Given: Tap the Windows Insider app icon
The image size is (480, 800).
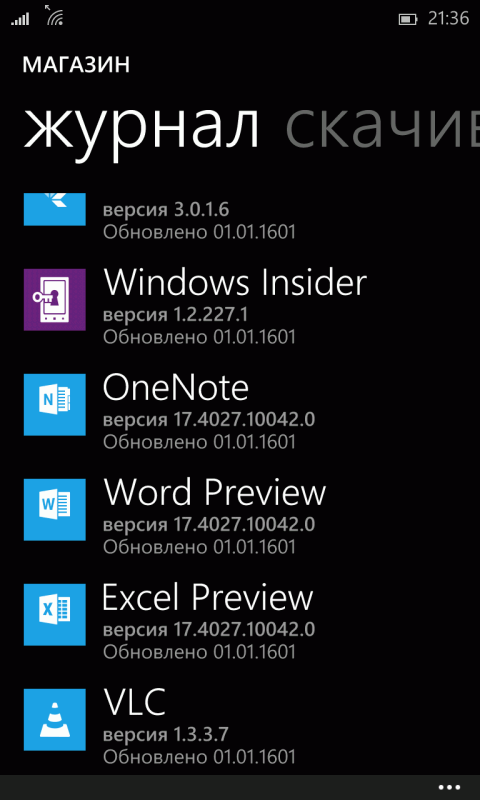Looking at the screenshot, I should tap(55, 299).
